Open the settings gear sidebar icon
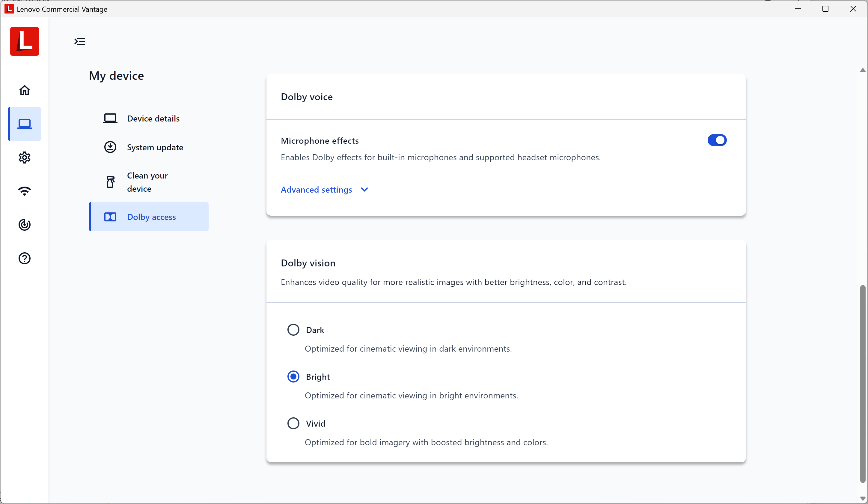This screenshot has height=504, width=868. [x=25, y=157]
